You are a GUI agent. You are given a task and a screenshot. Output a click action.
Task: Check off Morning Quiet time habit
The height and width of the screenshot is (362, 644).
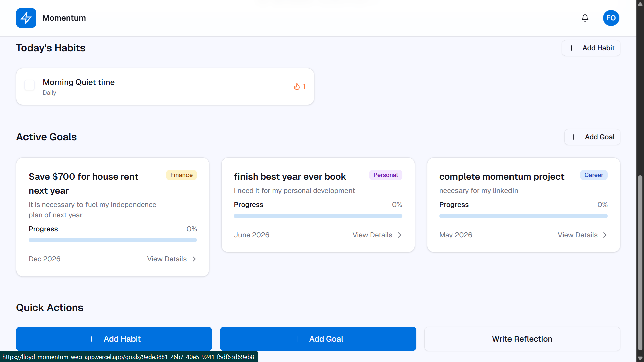point(30,85)
